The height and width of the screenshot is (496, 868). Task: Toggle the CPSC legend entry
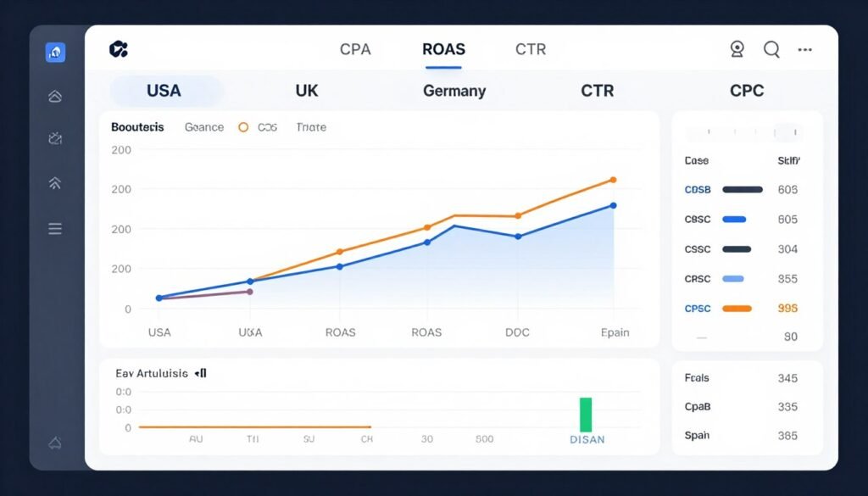(x=720, y=308)
